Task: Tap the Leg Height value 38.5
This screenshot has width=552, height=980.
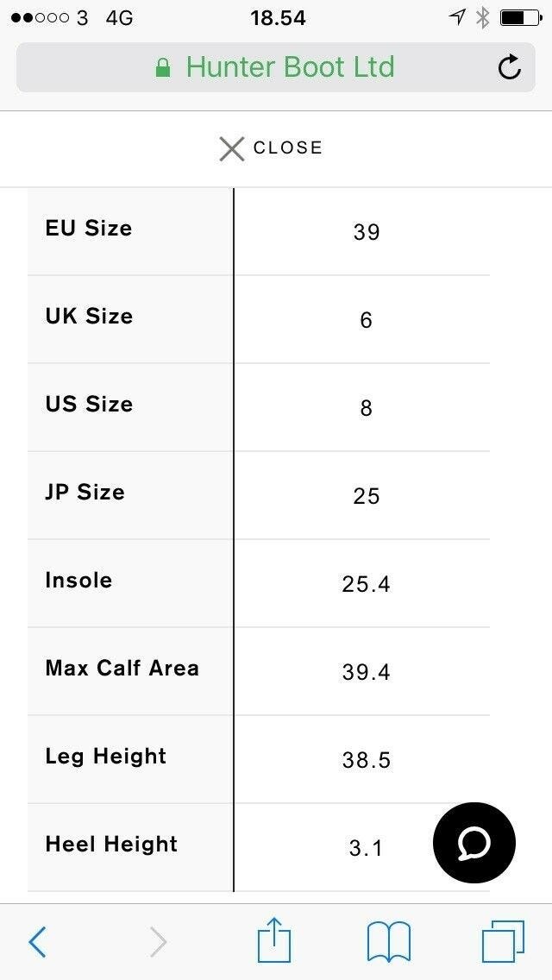Action: (x=366, y=760)
